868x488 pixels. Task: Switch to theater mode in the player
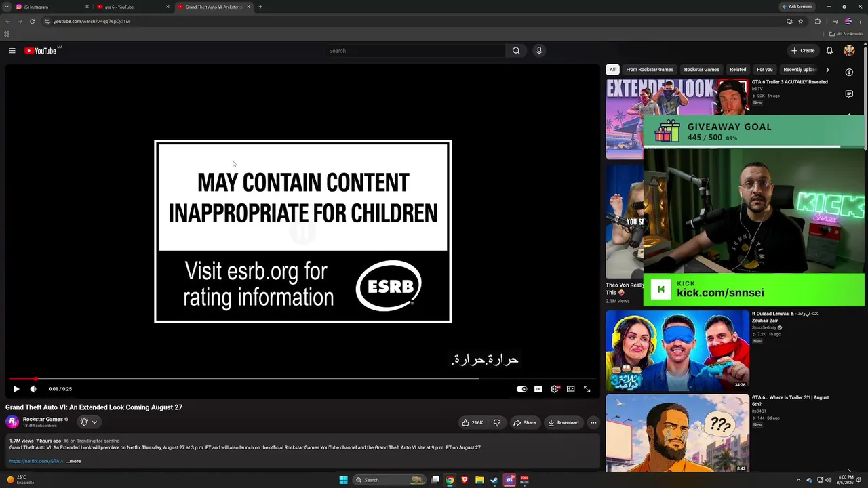(571, 389)
